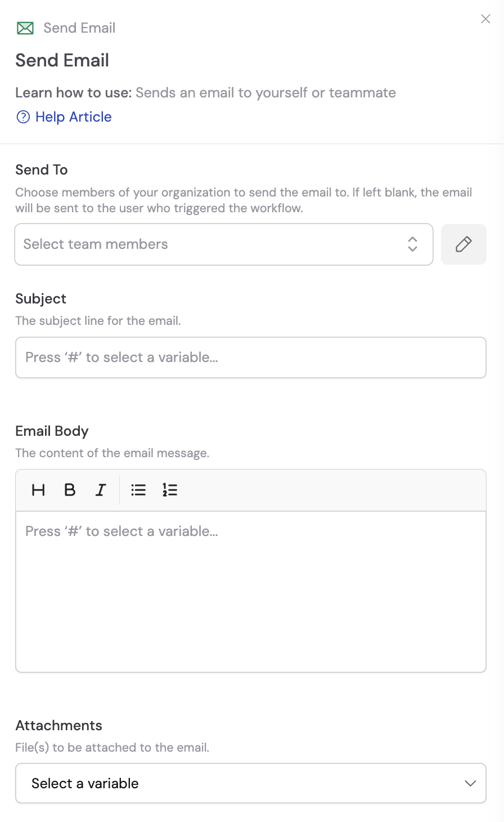Click the Send Email envelope icon
This screenshot has width=504, height=822.
pos(25,28)
